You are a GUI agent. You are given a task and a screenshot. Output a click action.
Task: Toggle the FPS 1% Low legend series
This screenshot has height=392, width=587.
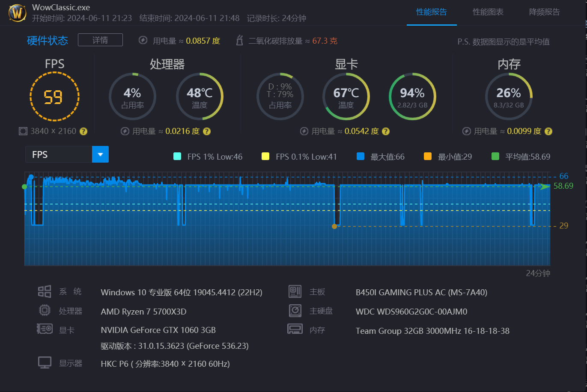[177, 157]
